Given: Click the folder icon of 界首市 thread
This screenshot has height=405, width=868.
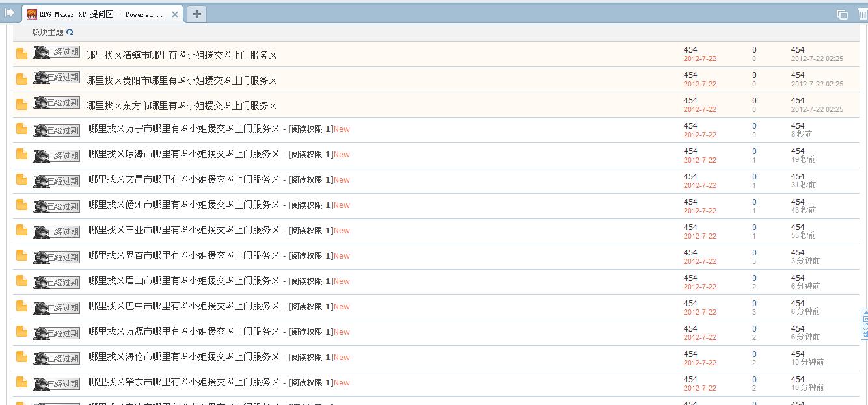Looking at the screenshot, I should click(x=21, y=255).
